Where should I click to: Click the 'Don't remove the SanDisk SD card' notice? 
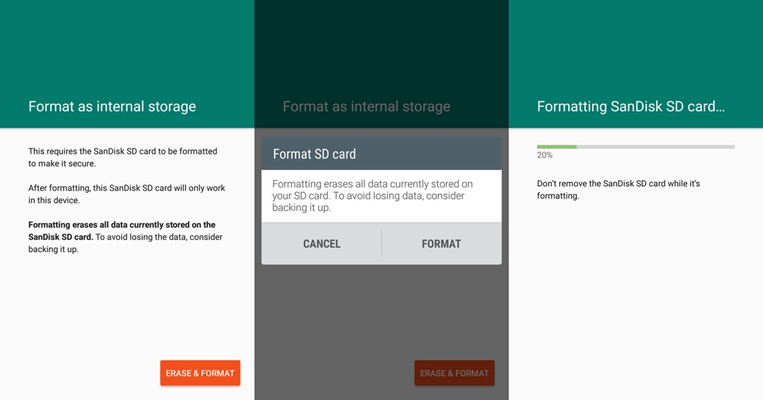(618, 190)
